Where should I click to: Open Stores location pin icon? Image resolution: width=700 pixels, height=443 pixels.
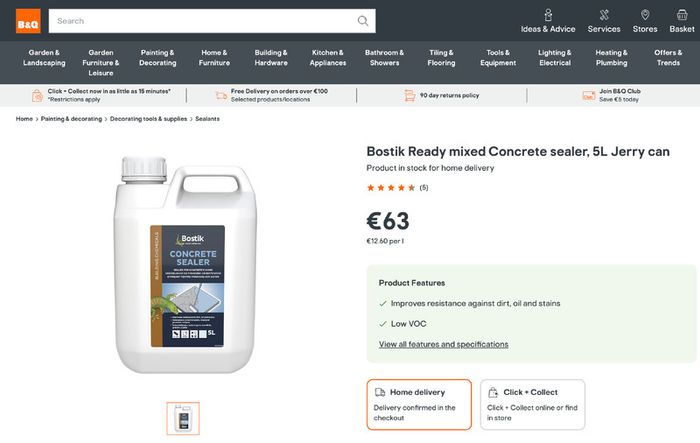tap(645, 15)
